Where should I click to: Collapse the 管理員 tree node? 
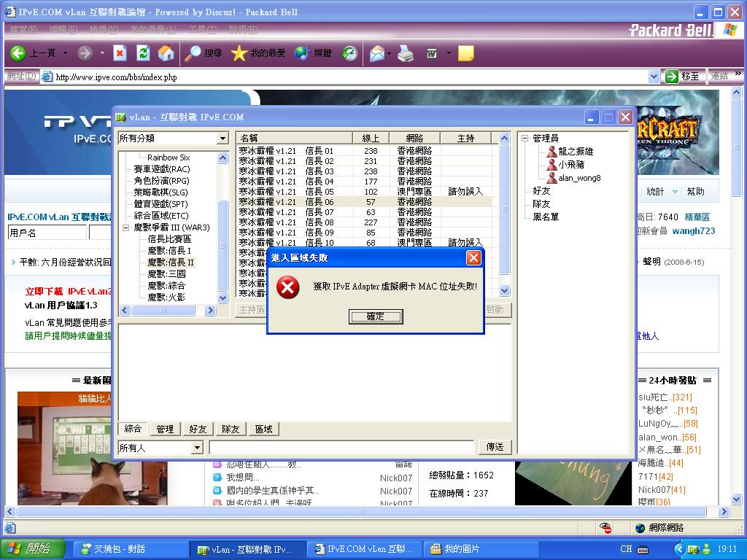tap(525, 139)
